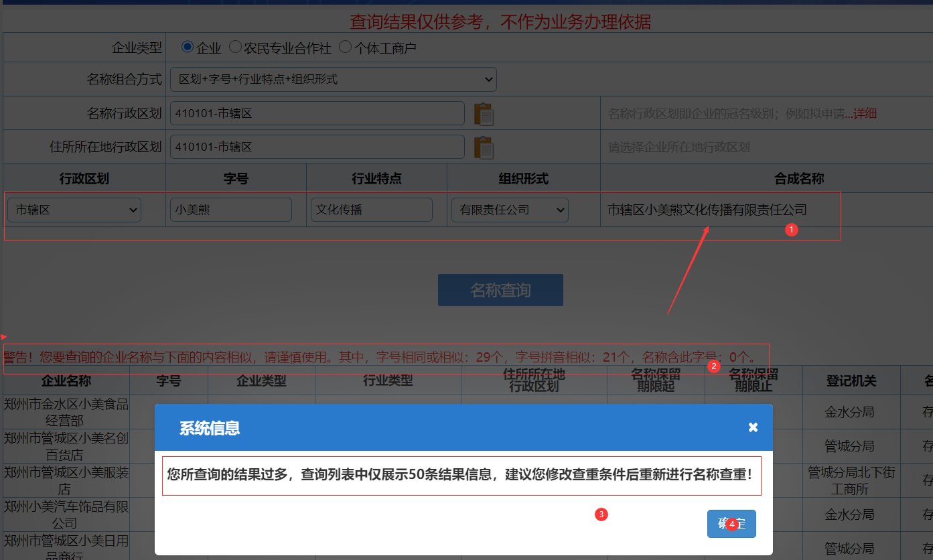The image size is (933, 560).
Task: Open the 行政区划 dropdown showing 市辖区
Action: point(74,210)
